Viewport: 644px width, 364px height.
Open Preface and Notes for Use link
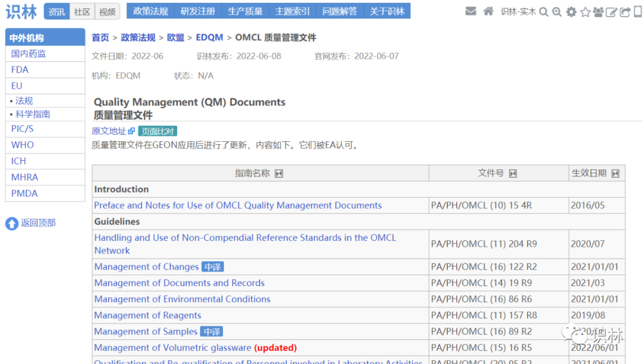pyautogui.click(x=238, y=205)
